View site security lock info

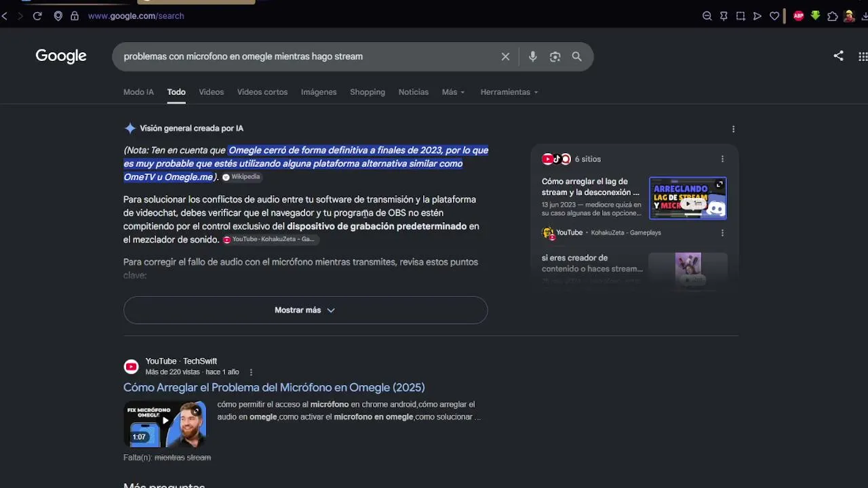[x=75, y=16]
